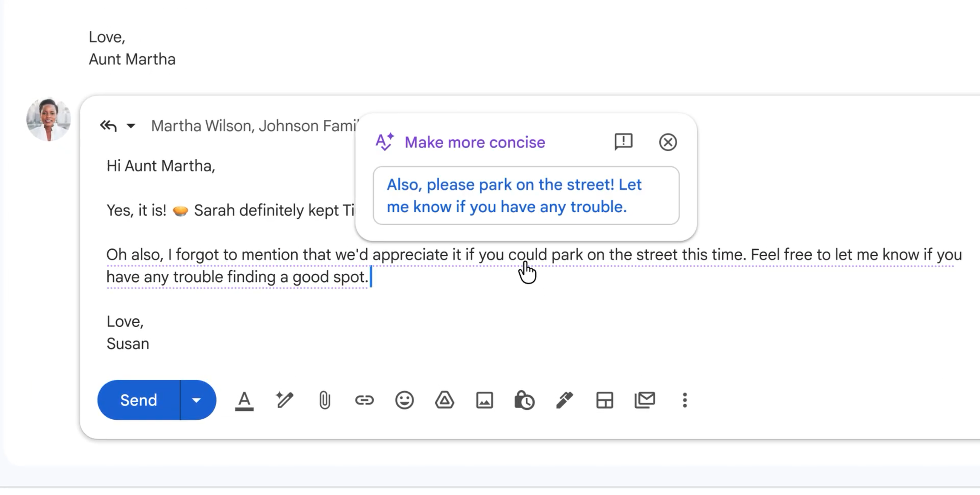
Task: Toggle multi-send mode
Action: pos(644,400)
